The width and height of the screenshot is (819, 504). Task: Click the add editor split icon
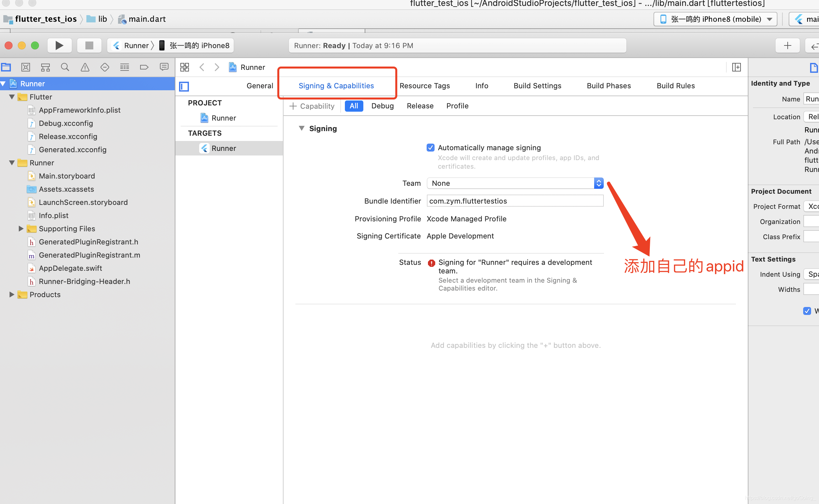[x=737, y=67]
